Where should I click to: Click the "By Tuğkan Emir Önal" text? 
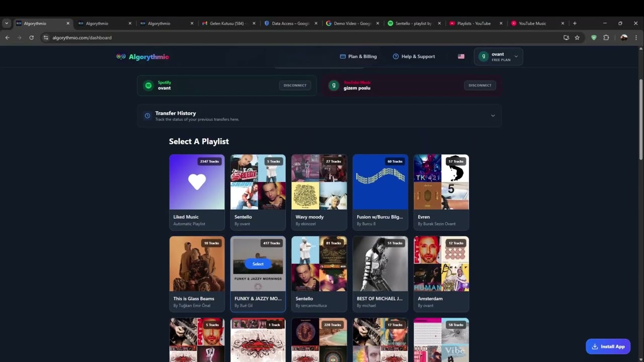[192, 306]
